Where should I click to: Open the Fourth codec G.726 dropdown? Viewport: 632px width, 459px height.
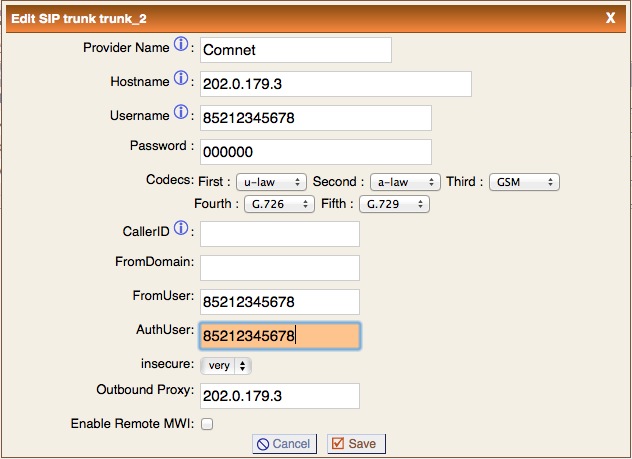269,204
